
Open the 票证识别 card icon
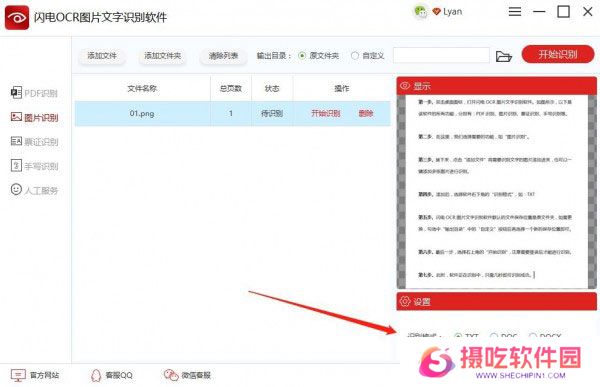pos(16,141)
